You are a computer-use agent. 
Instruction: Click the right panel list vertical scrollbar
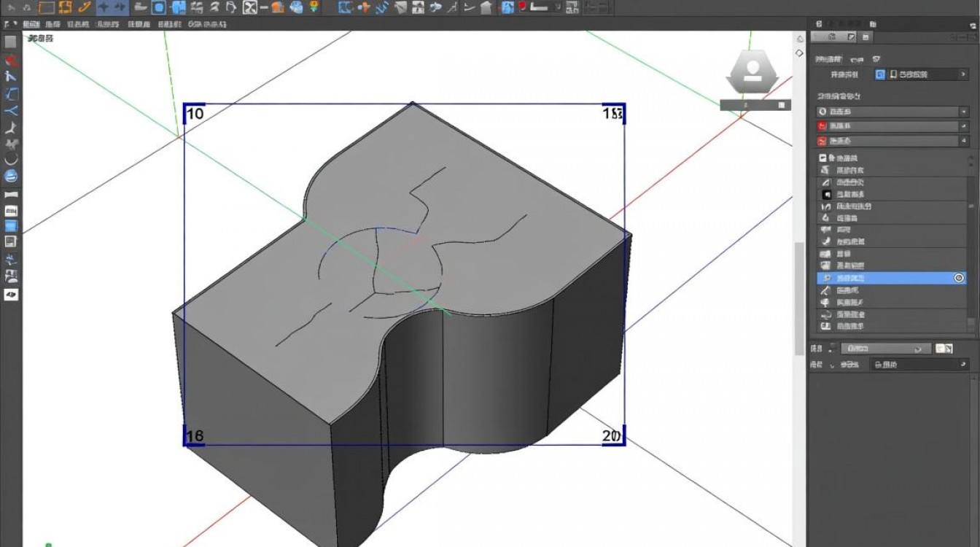point(971,241)
